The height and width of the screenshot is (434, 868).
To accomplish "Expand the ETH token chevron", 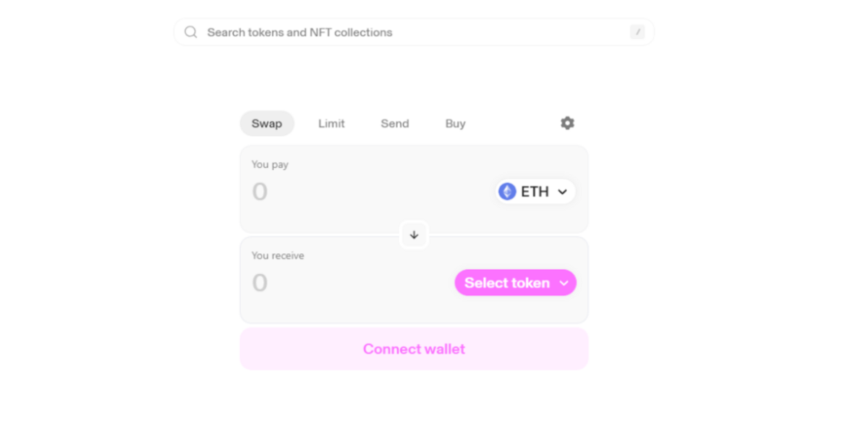I will [x=563, y=192].
